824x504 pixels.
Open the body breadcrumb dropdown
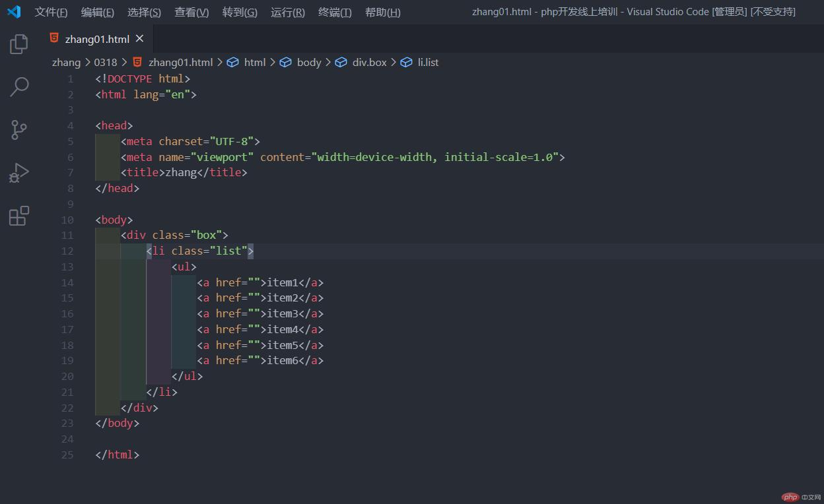coord(308,62)
